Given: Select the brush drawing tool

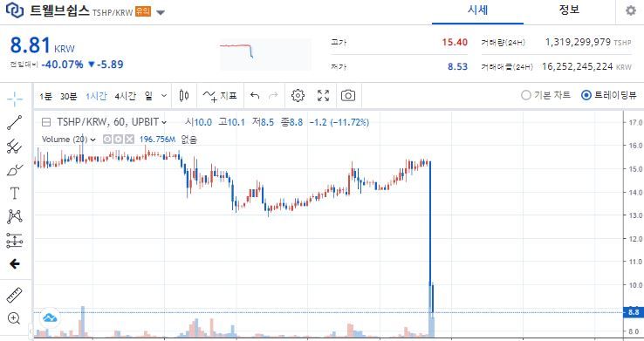Looking at the screenshot, I should pyautogui.click(x=14, y=170).
